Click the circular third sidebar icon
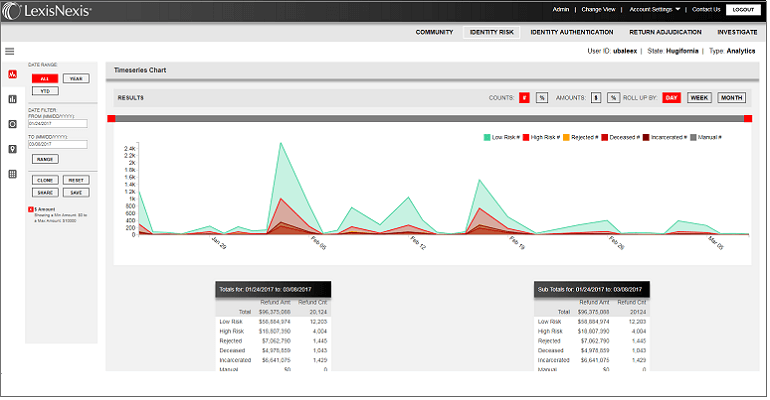The height and width of the screenshot is (400, 770). coord(13,124)
